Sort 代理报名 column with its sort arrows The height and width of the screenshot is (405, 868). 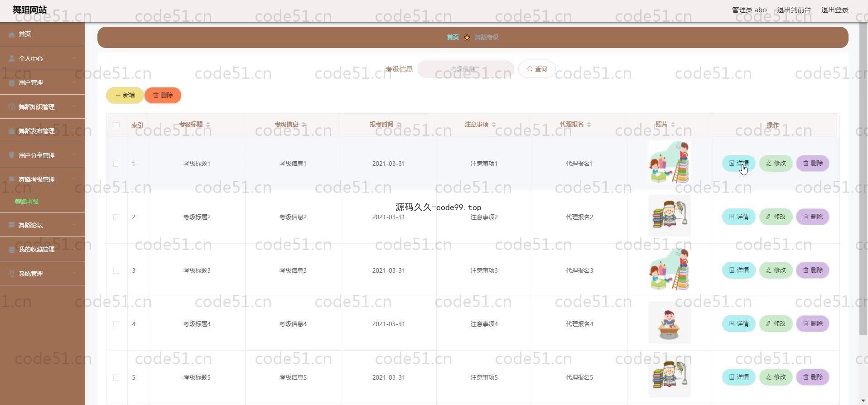tap(589, 125)
